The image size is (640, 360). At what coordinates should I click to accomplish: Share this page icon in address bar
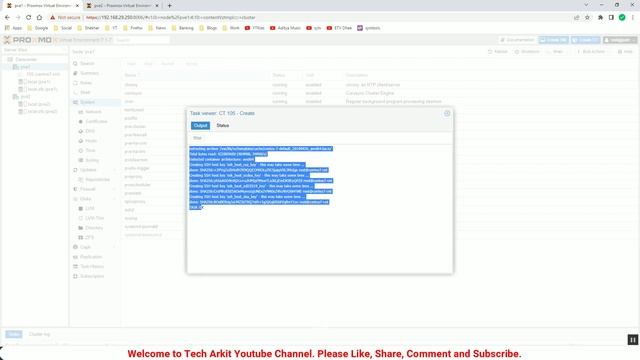576,18
